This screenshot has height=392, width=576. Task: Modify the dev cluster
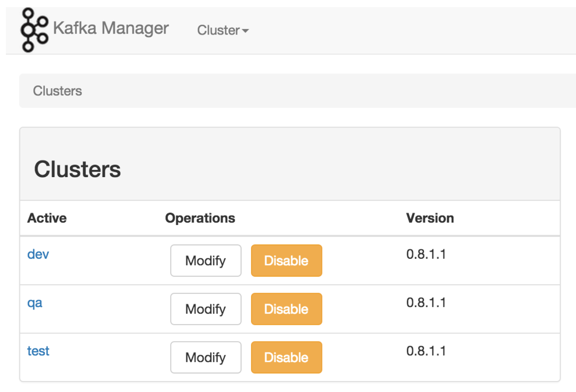tap(206, 261)
